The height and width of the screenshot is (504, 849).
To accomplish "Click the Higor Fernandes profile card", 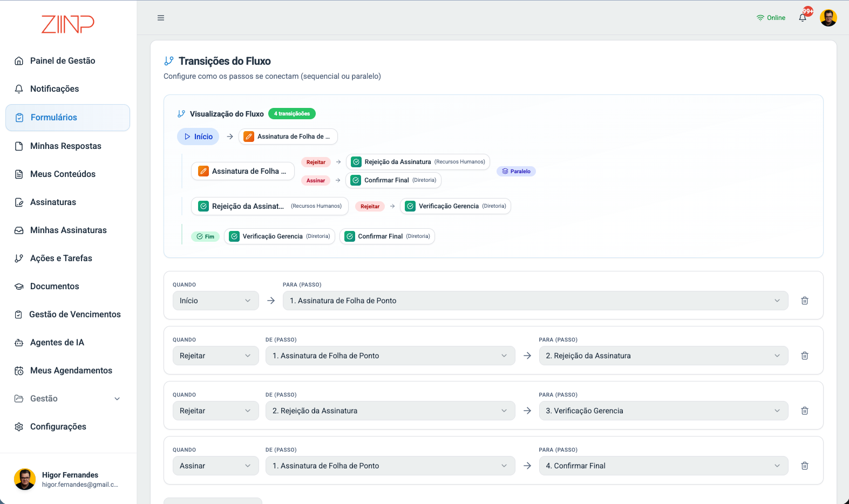I will [x=68, y=479].
